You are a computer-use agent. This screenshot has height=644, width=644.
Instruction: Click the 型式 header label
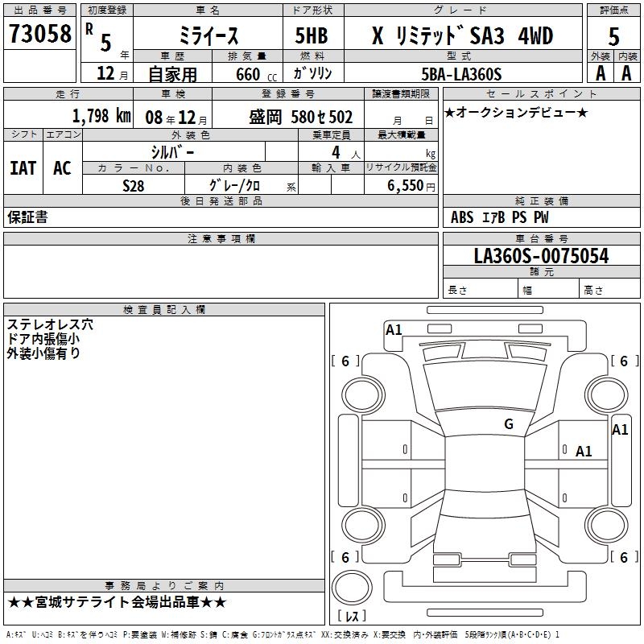coord(462,56)
